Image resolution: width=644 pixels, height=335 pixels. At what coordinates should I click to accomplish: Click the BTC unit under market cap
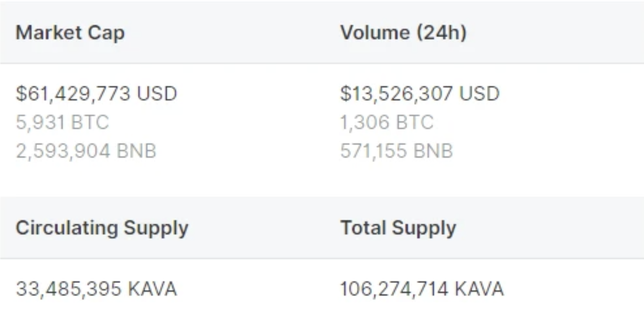(x=90, y=122)
